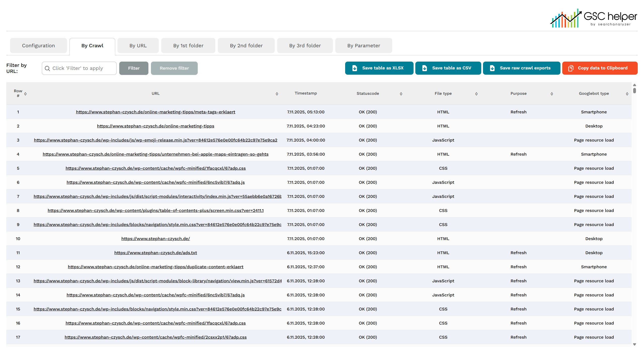The height and width of the screenshot is (362, 644).
Task: Sort table by Row # sort arrow
Action: tap(25, 94)
